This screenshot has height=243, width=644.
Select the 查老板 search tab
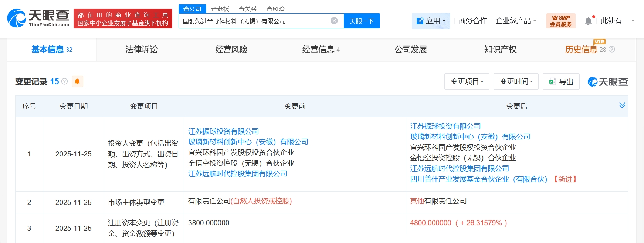[220, 9]
